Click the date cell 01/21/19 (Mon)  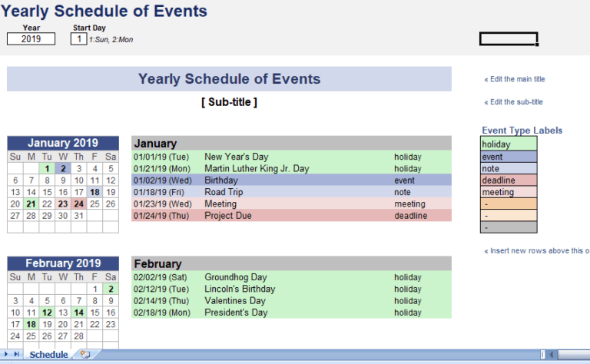[x=162, y=168]
